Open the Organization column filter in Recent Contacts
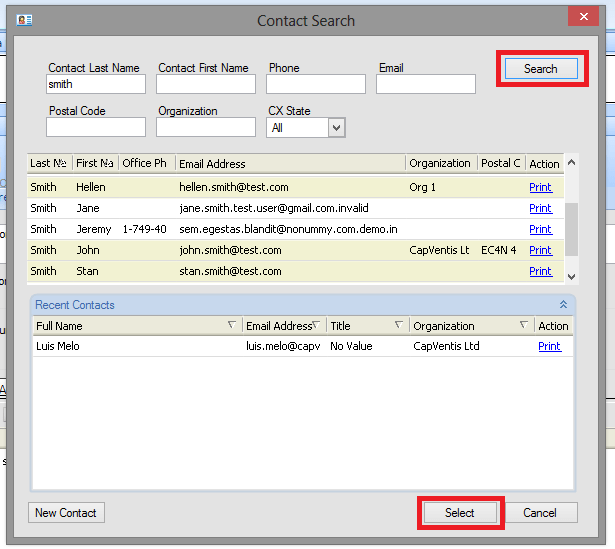The width and height of the screenshot is (615, 549). (x=524, y=325)
